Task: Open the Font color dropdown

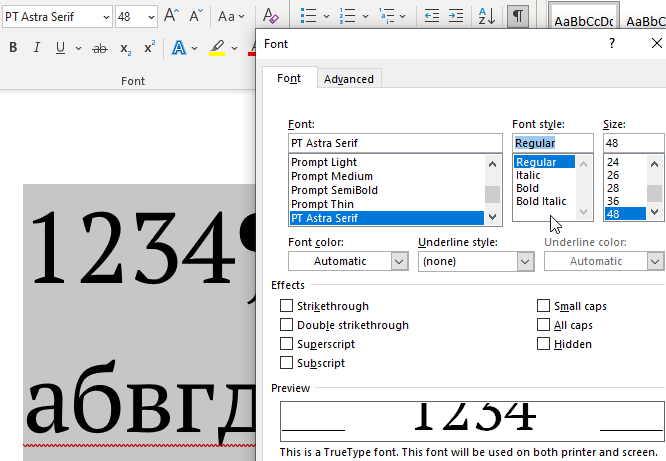Action: coord(348,261)
